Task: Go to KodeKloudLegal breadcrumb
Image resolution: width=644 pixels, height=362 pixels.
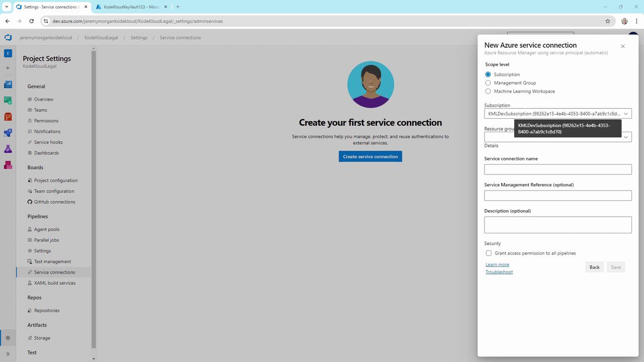Action: coord(101,38)
